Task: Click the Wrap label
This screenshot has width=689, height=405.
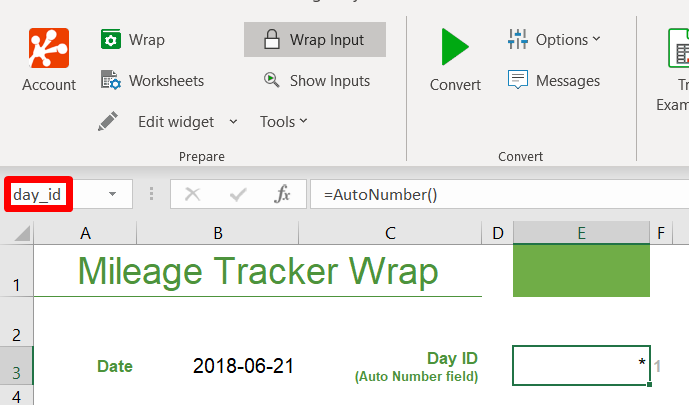Action: [x=147, y=40]
